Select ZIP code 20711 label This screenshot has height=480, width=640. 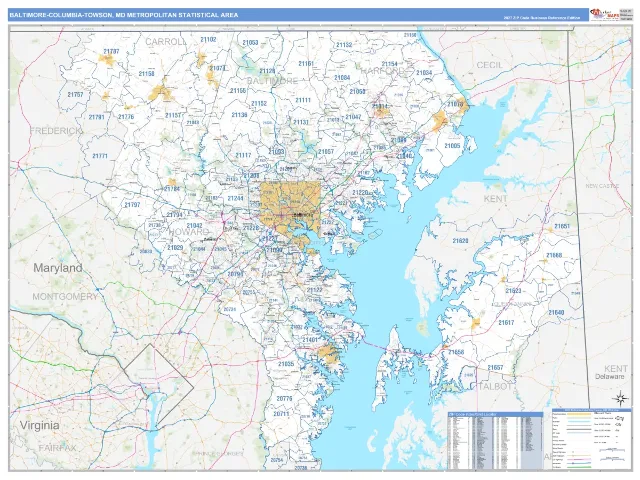click(281, 414)
